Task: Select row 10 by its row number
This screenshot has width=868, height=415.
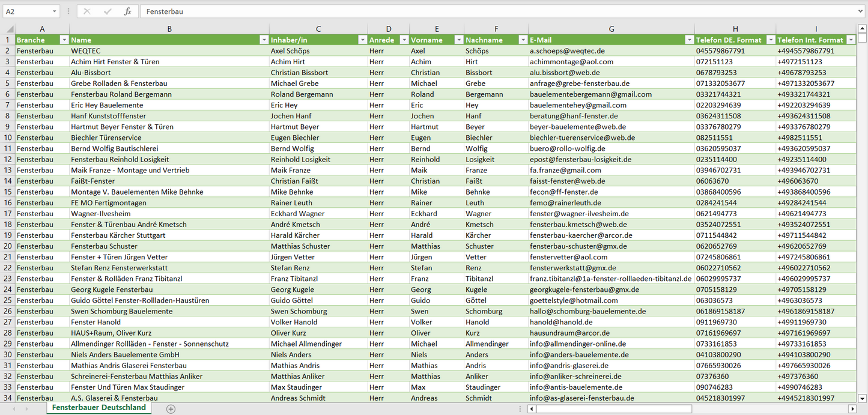Action: click(x=8, y=138)
